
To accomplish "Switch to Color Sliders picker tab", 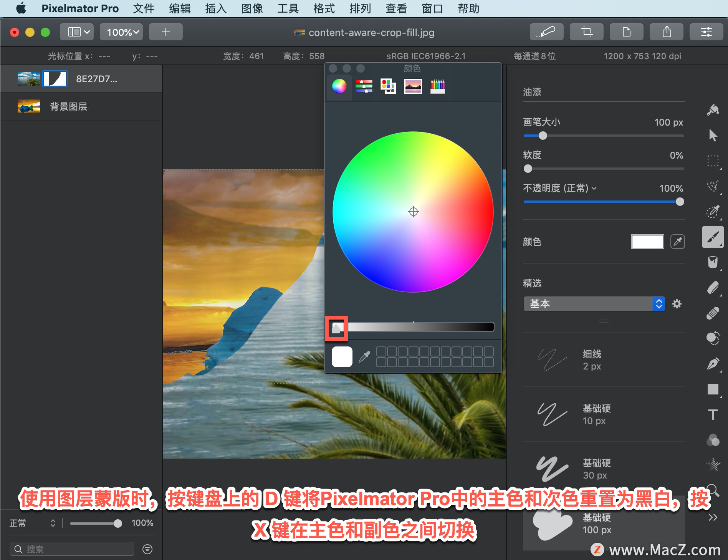I will 364,86.
